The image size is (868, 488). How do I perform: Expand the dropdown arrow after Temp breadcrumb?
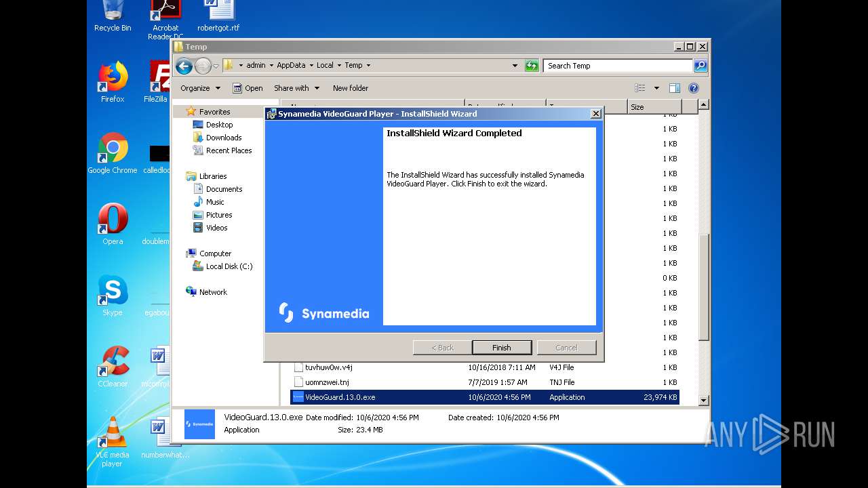368,66
